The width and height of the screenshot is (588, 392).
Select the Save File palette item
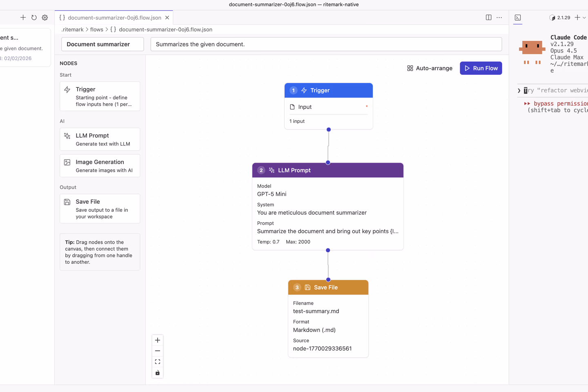[x=100, y=209]
